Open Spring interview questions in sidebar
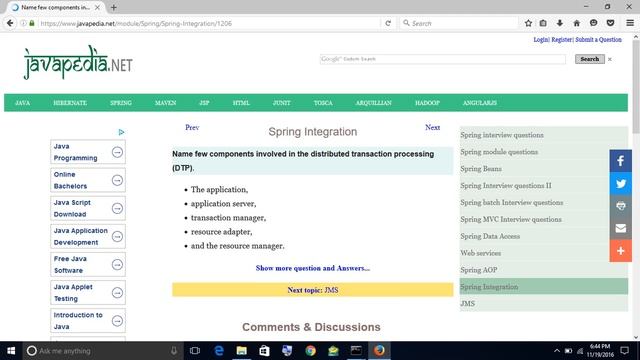The image size is (640, 360). [502, 135]
